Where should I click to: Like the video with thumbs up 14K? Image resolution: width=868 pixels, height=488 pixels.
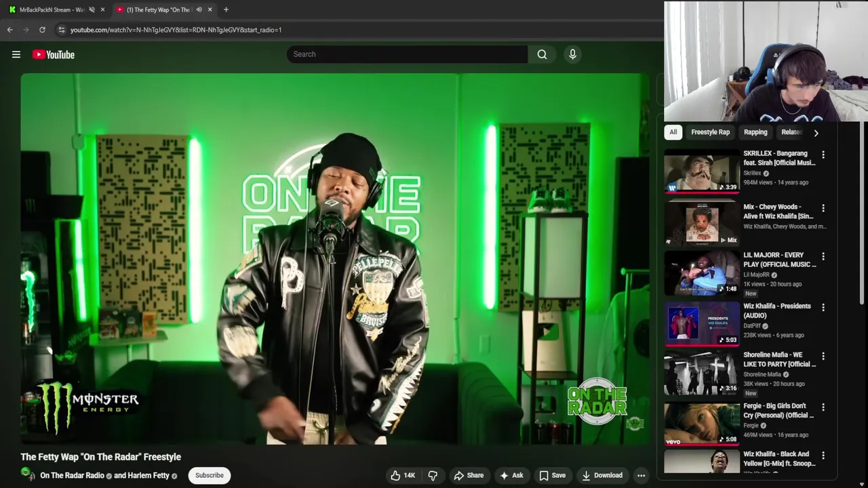[x=402, y=475]
